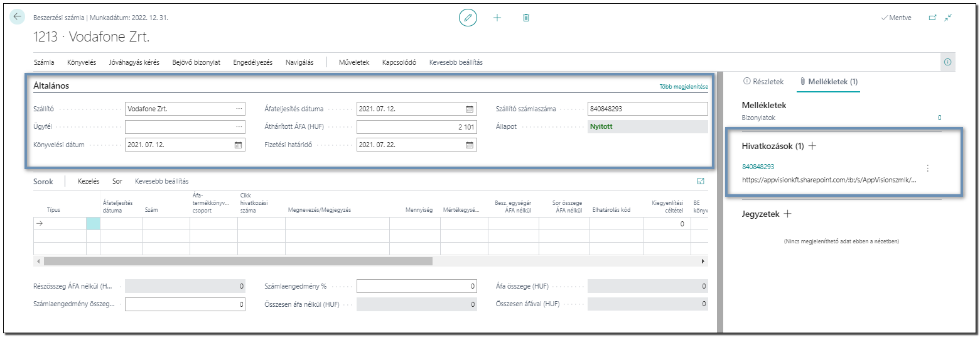Click Mennyiség column header
This screenshot has height=337, width=980.
[420, 211]
